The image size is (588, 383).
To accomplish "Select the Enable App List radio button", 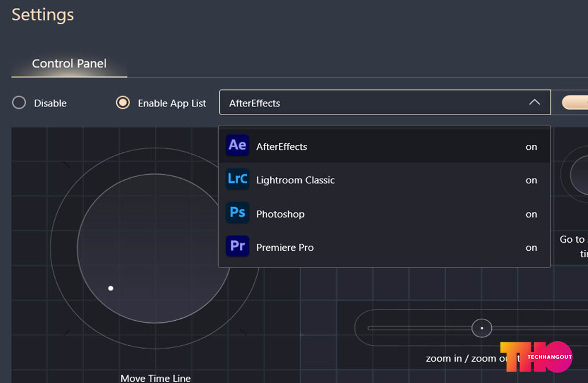I will (123, 102).
